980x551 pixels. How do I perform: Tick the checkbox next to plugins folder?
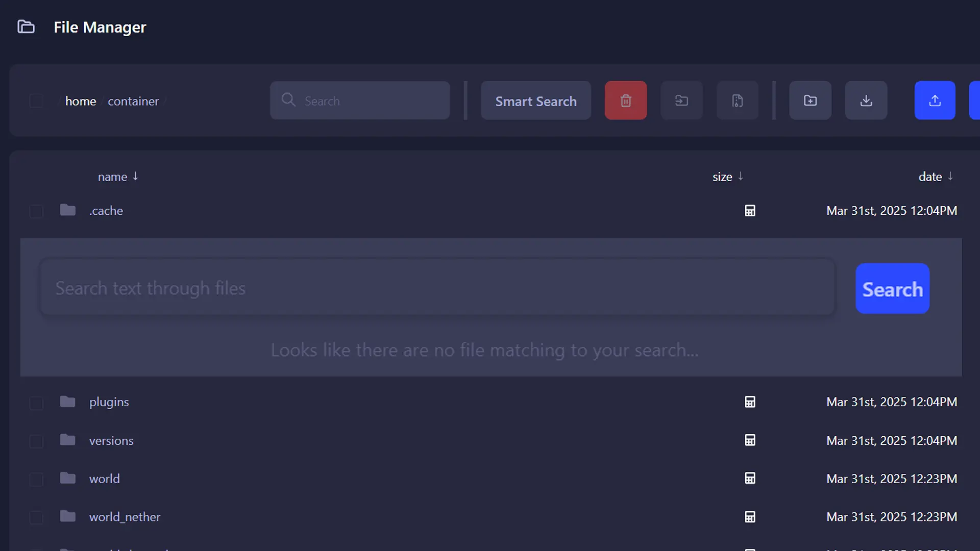[x=36, y=403]
